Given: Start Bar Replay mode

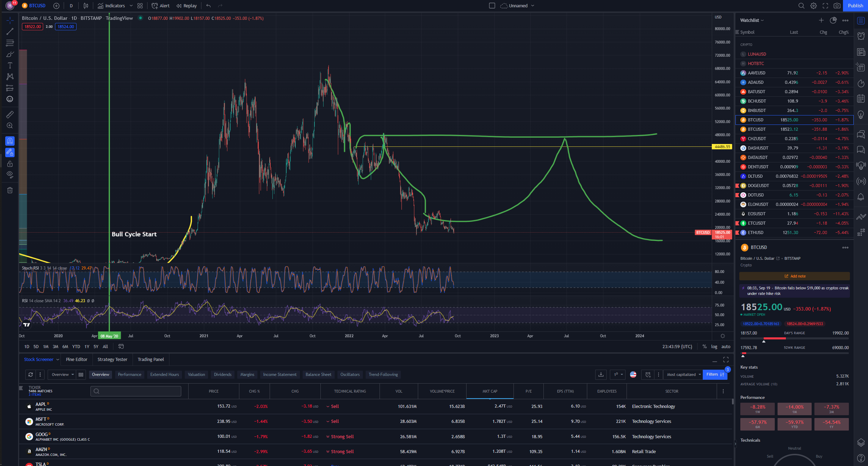Looking at the screenshot, I should (x=186, y=6).
